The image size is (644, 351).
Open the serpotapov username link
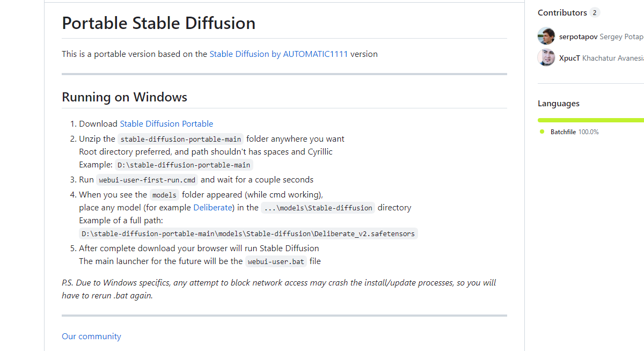[578, 36]
